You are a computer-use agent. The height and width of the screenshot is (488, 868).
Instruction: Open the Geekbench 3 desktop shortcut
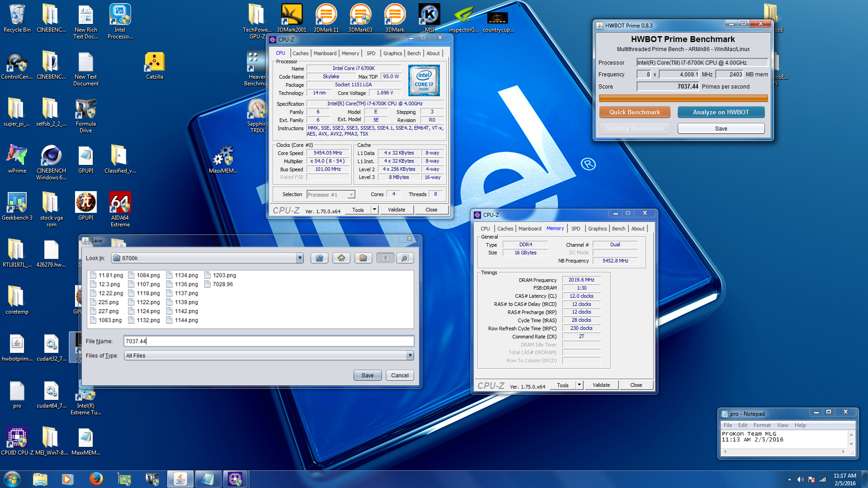pyautogui.click(x=17, y=206)
